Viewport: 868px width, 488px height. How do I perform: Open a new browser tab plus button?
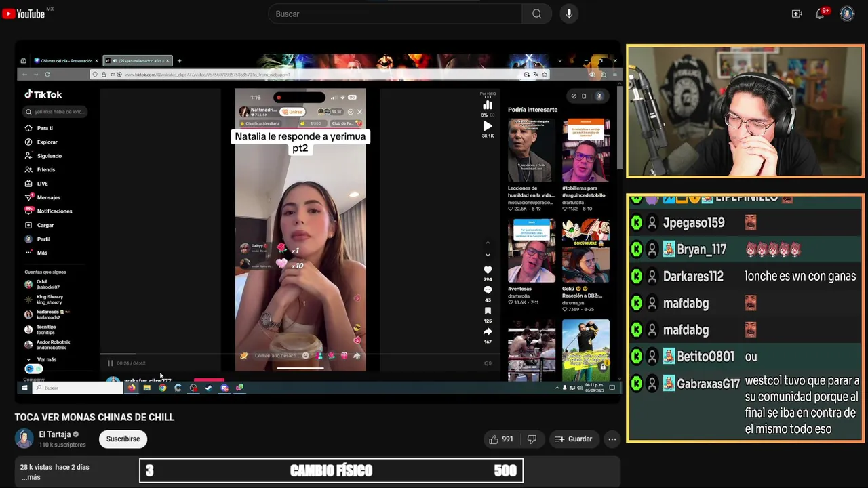179,61
